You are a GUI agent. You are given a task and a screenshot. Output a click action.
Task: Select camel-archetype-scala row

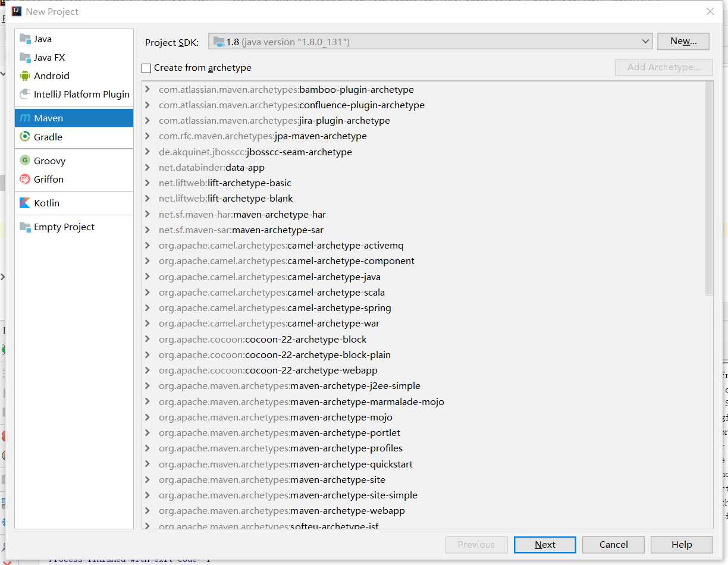(423, 292)
